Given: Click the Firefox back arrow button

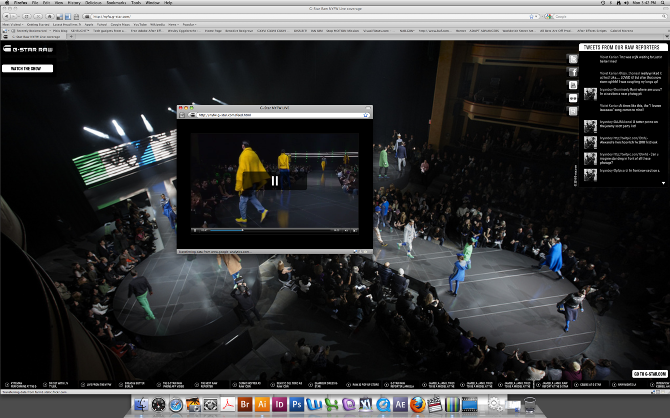Looking at the screenshot, I should 6,16.
